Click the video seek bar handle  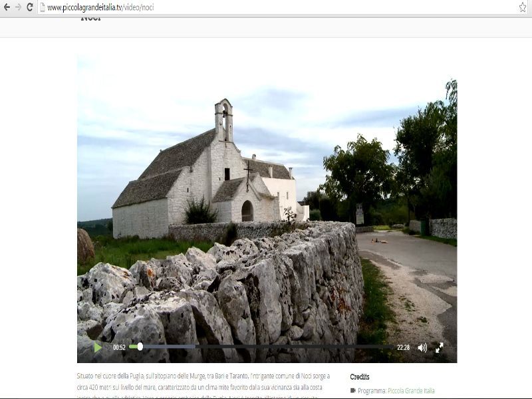140,346
